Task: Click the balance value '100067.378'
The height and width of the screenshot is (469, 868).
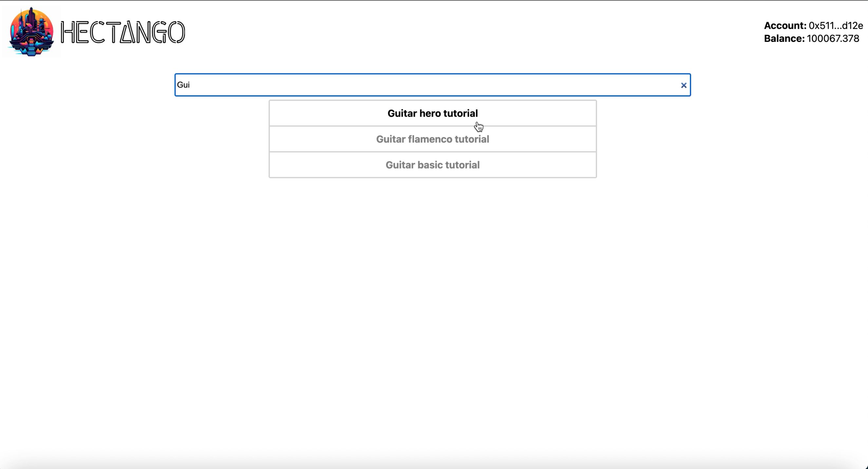Action: pyautogui.click(x=833, y=38)
